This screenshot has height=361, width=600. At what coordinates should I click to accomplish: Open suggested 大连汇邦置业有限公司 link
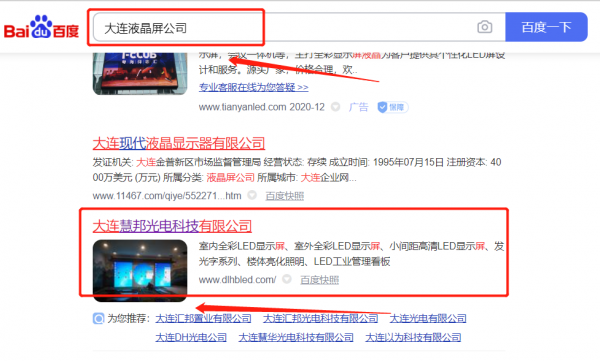coord(203,318)
